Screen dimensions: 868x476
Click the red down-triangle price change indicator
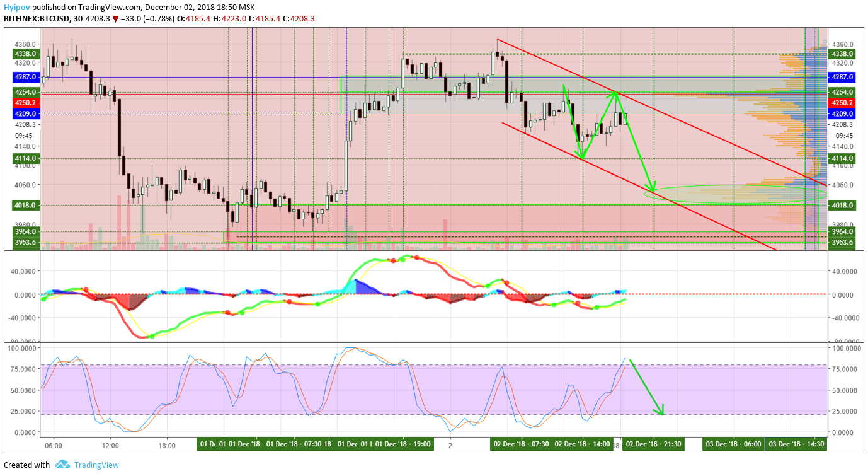115,19
